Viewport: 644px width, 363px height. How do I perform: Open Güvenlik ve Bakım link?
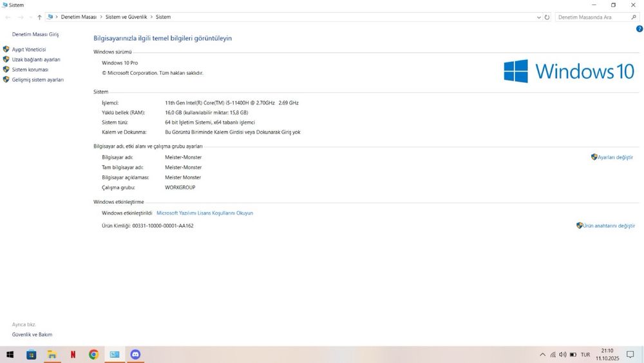32,335
